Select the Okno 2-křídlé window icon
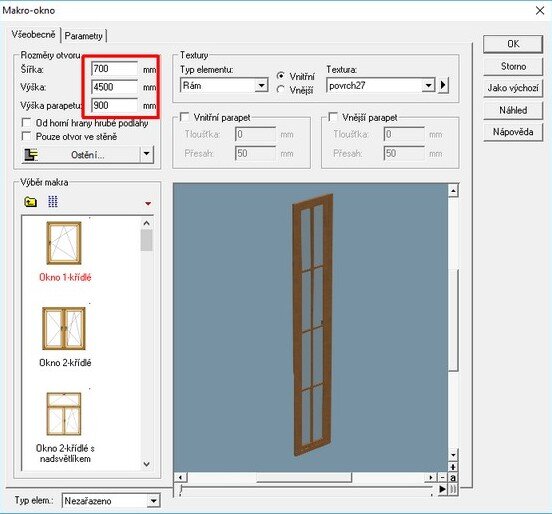This screenshot has height=514, width=552. pos(64,328)
